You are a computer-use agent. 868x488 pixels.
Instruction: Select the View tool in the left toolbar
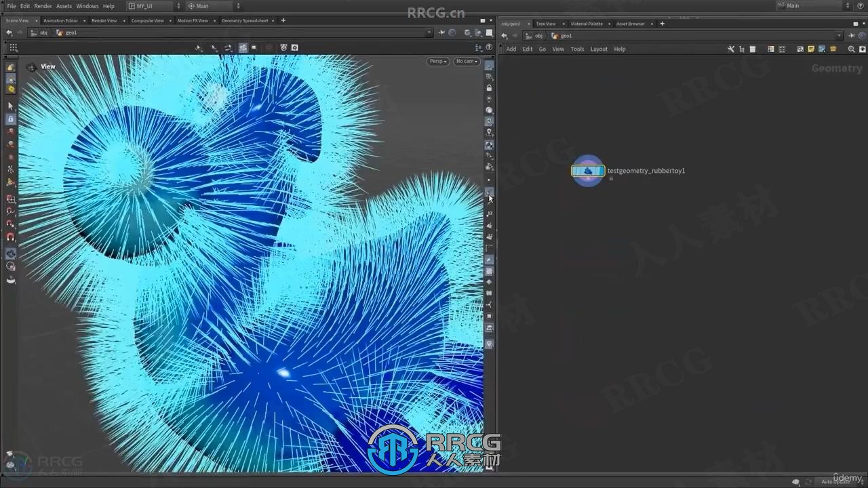[x=10, y=254]
